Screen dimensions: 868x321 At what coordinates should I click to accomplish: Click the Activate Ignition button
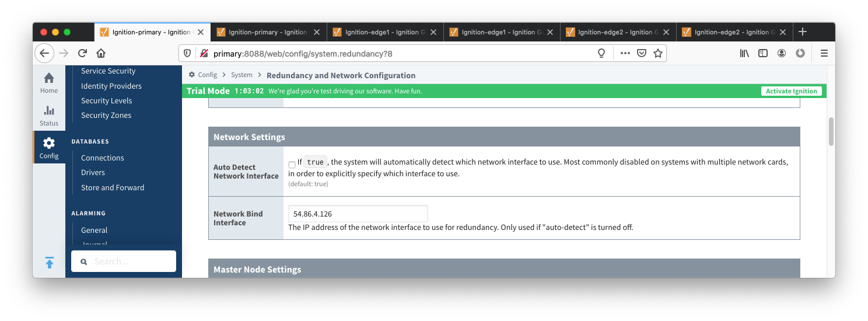[x=791, y=91]
